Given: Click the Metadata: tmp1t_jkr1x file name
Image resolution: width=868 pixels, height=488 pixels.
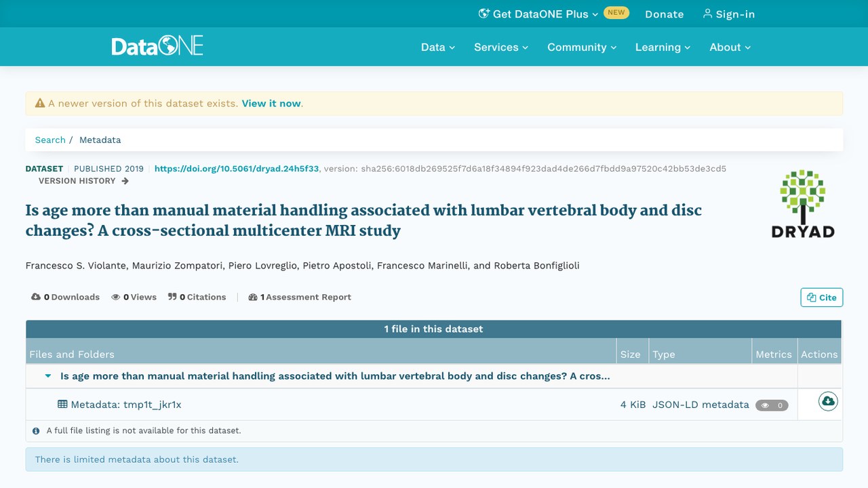Looking at the screenshot, I should coord(126,405).
